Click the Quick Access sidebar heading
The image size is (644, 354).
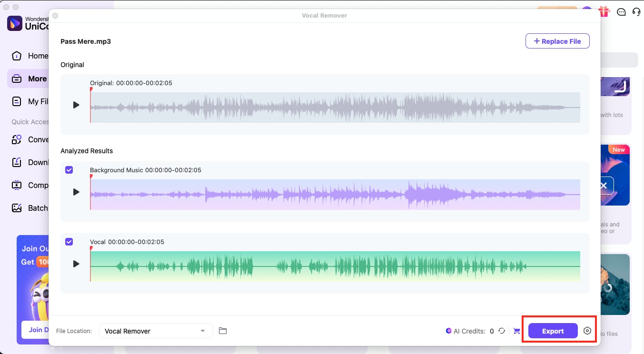coord(30,122)
